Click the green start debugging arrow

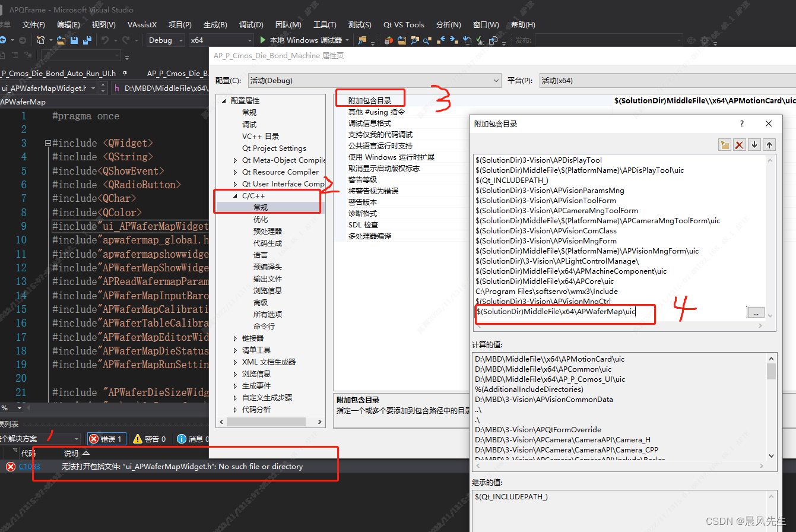pos(263,40)
